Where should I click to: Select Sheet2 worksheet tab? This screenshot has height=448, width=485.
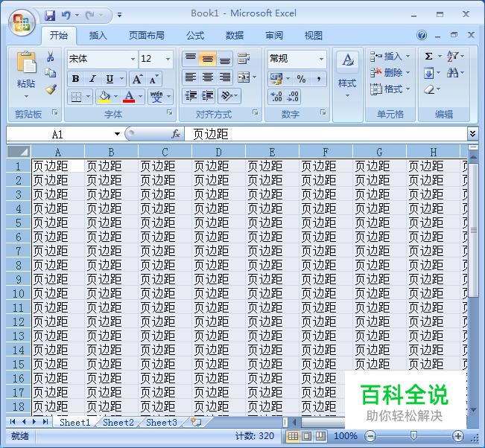click(118, 423)
